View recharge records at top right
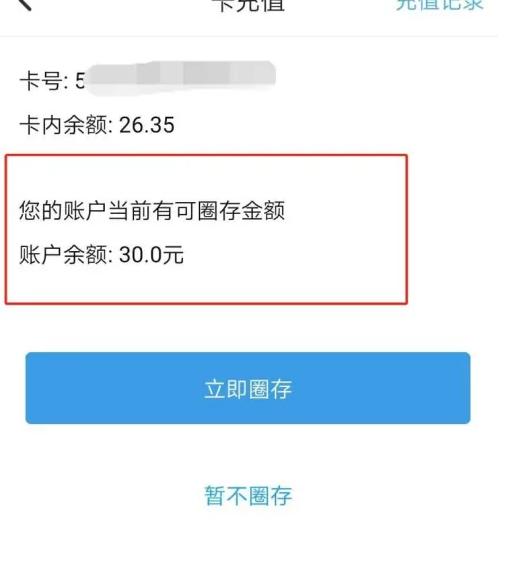The image size is (505, 573). tap(440, 5)
